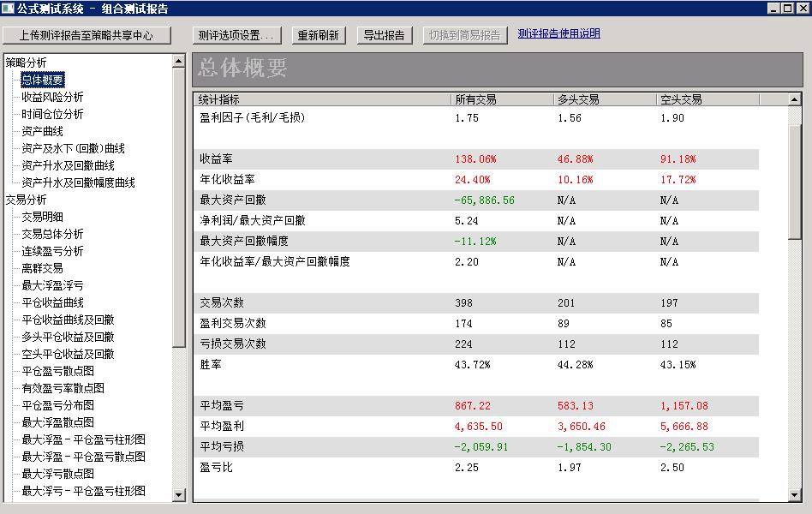Click the report table scrollbar thumb

coord(795,182)
